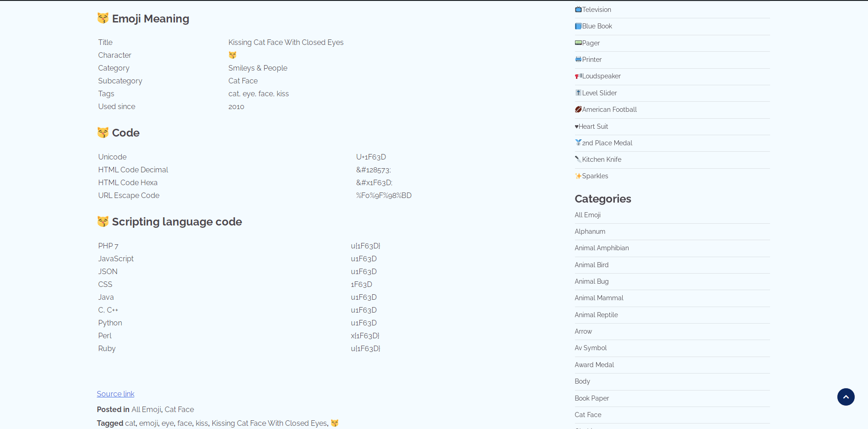Click the Ruby code value
The height and width of the screenshot is (429, 868).
click(365, 348)
